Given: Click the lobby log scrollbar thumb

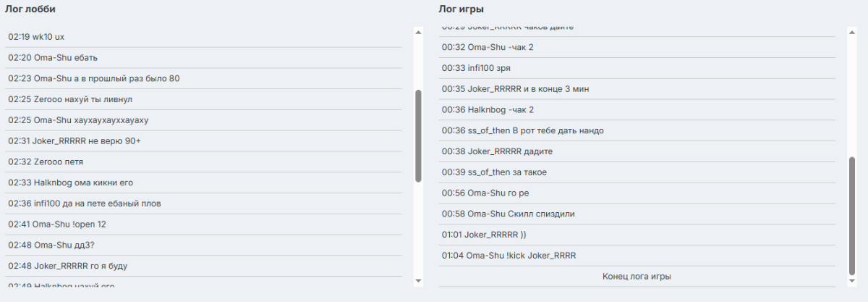Looking at the screenshot, I should pyautogui.click(x=418, y=136).
